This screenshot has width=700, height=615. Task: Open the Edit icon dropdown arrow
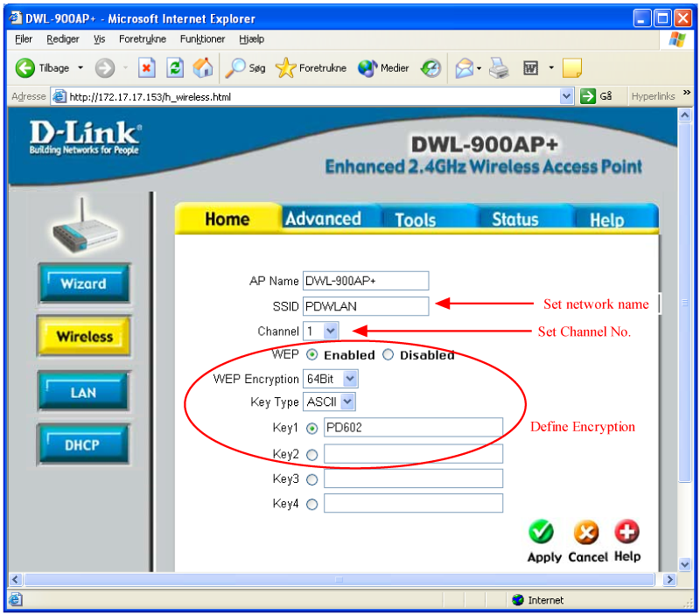[x=551, y=68]
